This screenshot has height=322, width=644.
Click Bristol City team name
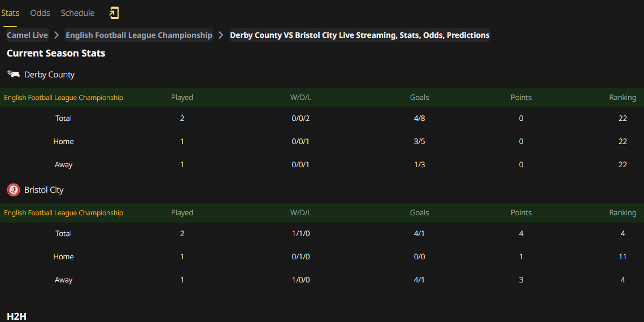[44, 190]
